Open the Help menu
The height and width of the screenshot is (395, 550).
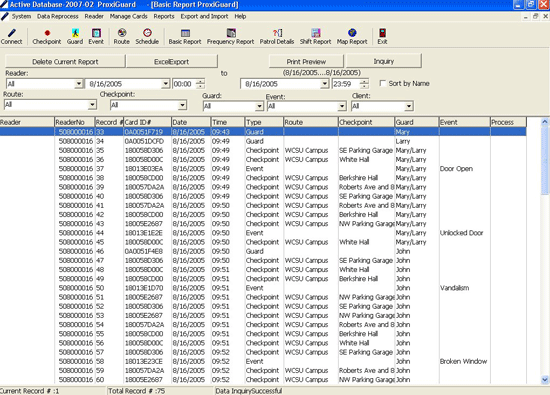click(x=240, y=16)
